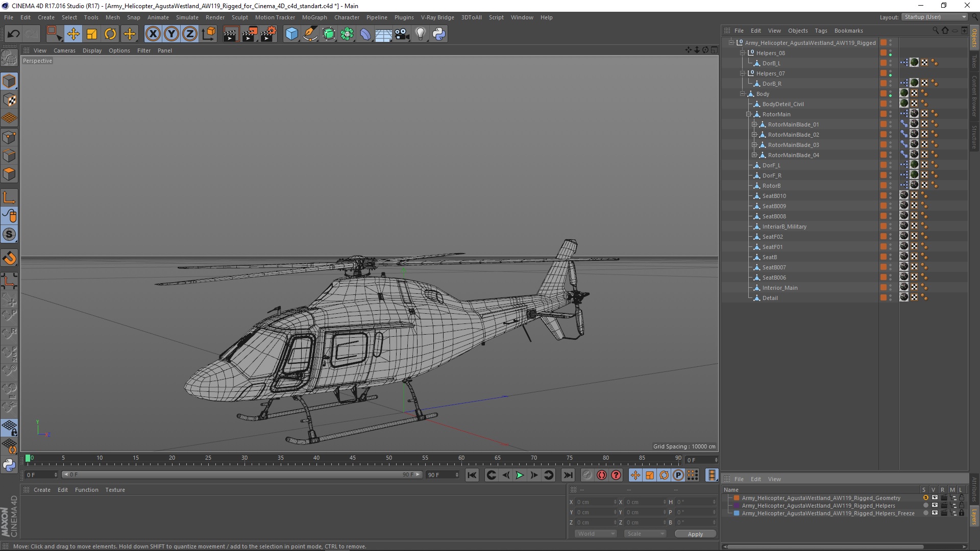Switch to Texture mode icon
This screenshot has height=551, width=980.
point(9,100)
